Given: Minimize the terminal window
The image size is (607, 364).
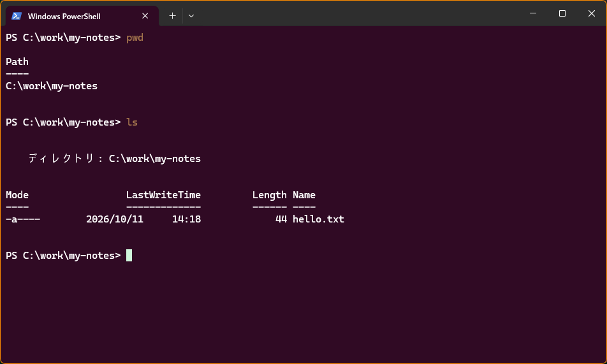Looking at the screenshot, I should point(533,13).
